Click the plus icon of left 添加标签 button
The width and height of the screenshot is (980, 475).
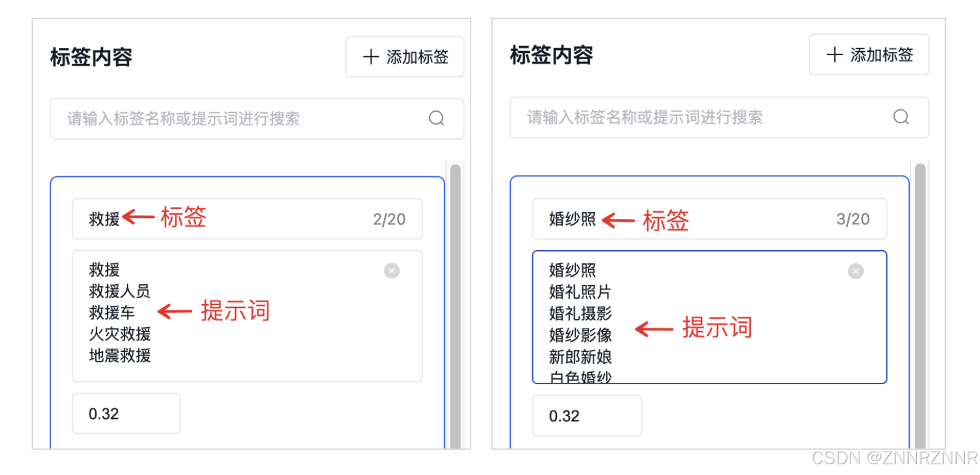[x=371, y=57]
